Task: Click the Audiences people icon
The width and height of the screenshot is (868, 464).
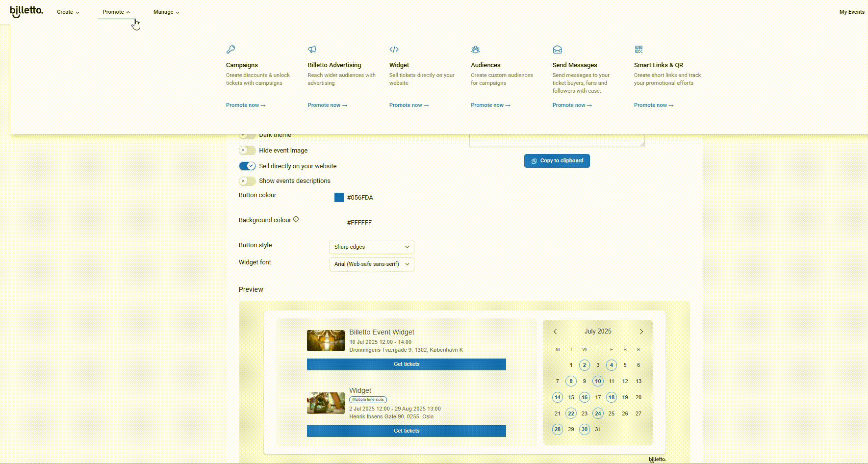Action: click(475, 50)
